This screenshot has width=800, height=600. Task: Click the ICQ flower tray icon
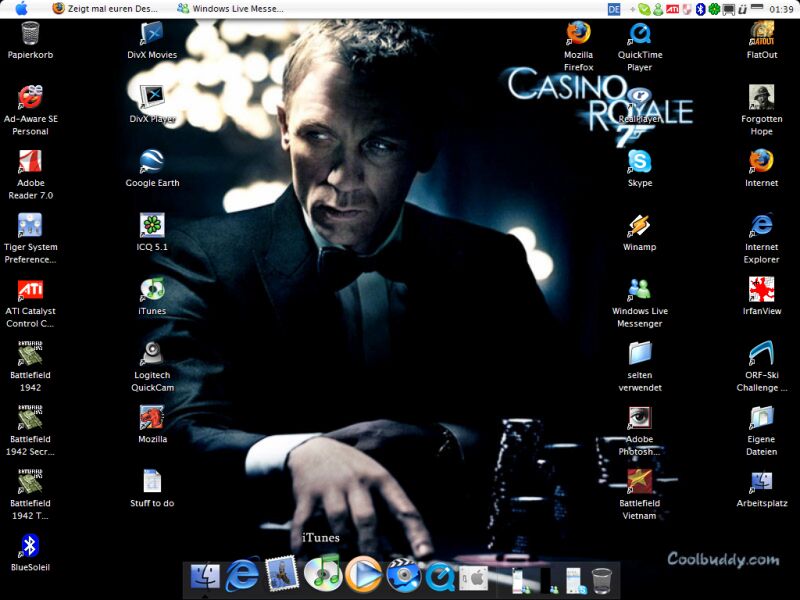tap(714, 9)
